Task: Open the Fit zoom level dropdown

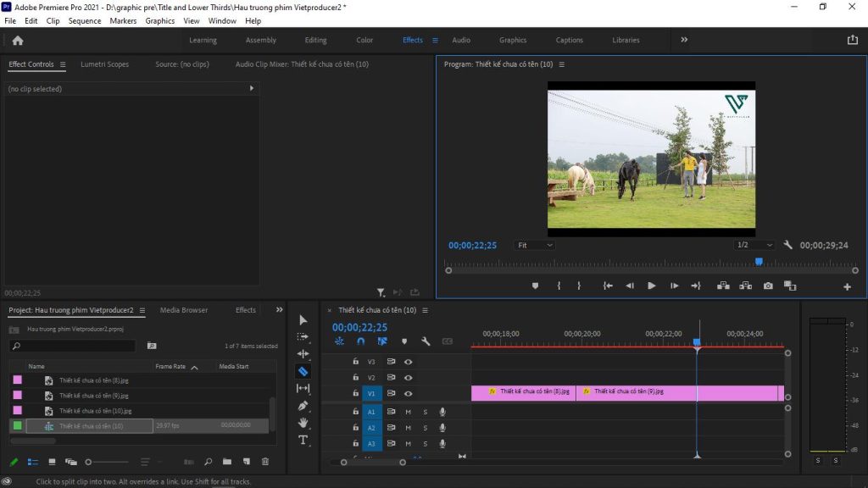Action: pos(534,244)
